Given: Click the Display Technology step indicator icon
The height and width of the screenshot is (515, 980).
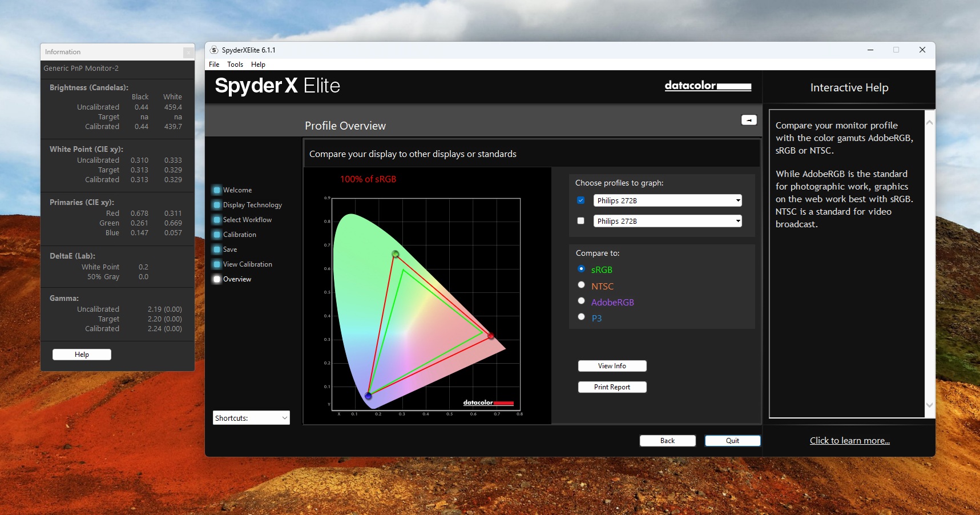Looking at the screenshot, I should (x=217, y=205).
